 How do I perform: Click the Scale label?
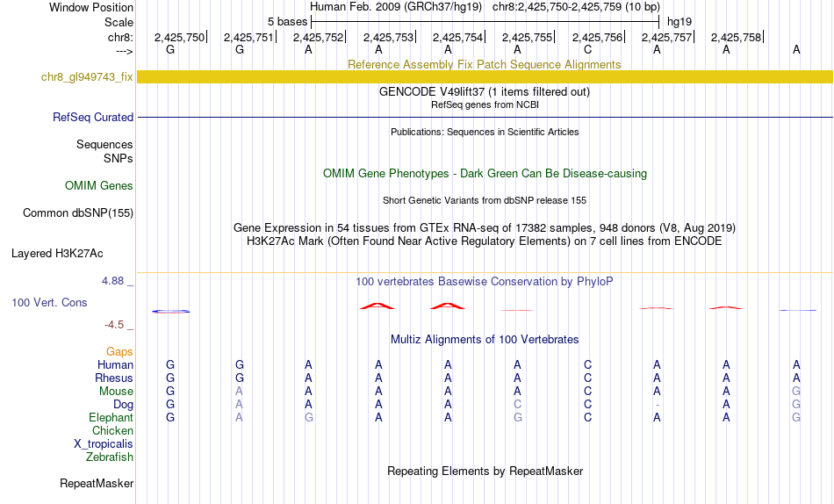119,22
